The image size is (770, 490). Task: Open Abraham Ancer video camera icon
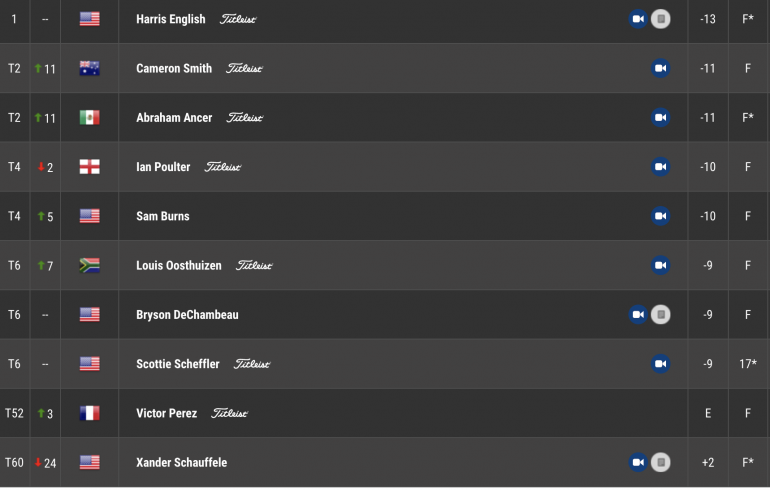(x=660, y=117)
